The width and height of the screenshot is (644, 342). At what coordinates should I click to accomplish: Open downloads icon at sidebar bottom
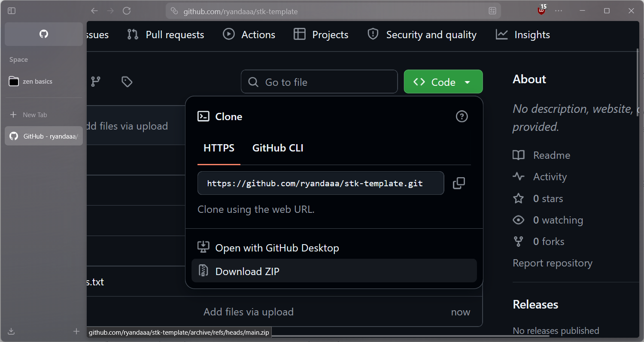[12, 331]
